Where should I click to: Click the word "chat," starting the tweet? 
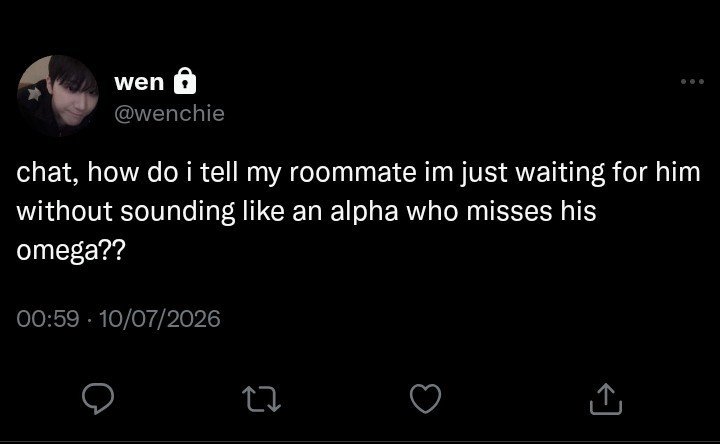point(46,172)
